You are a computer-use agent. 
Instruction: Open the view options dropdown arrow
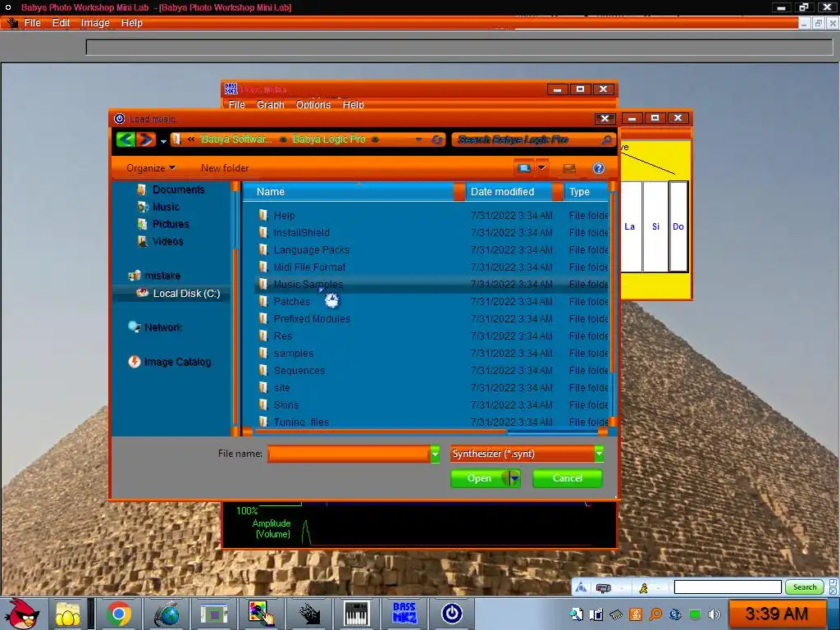(541, 168)
